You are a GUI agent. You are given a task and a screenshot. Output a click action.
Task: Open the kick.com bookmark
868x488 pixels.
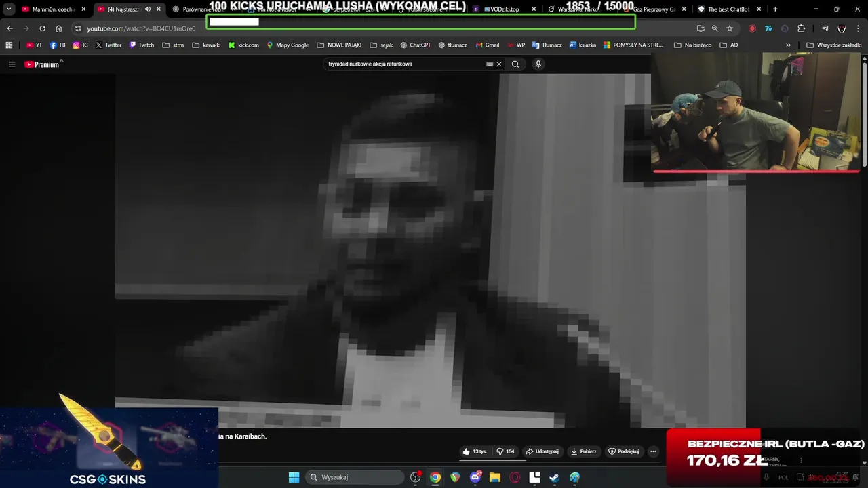(243, 45)
